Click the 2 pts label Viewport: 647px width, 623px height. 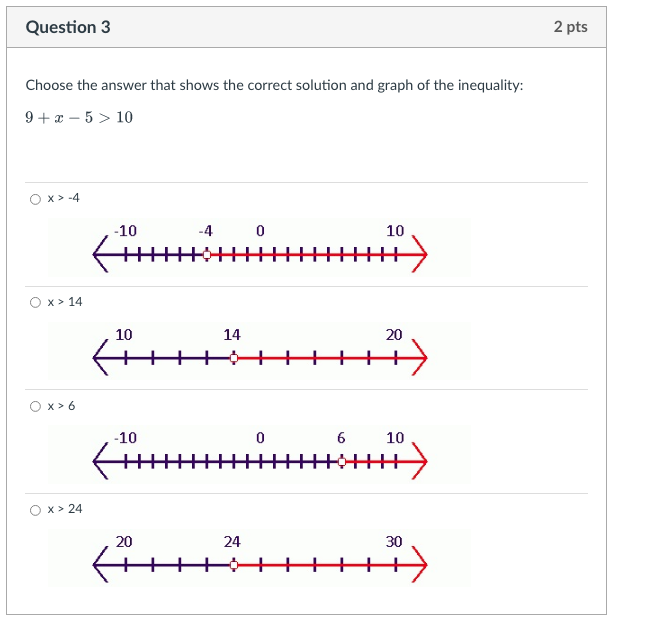click(571, 27)
